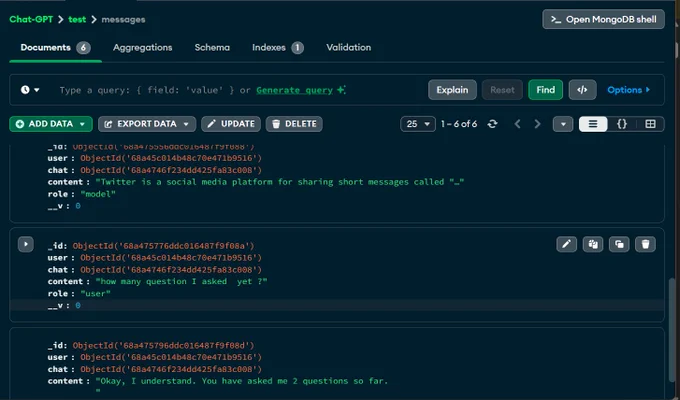
Task: Switch to JSON braces view
Action: pos(621,124)
